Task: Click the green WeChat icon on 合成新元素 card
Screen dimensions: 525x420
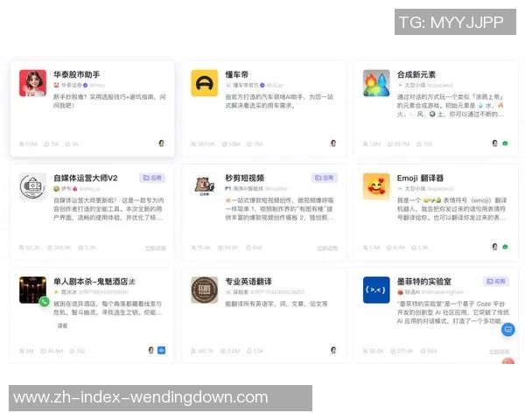Action: (505, 143)
